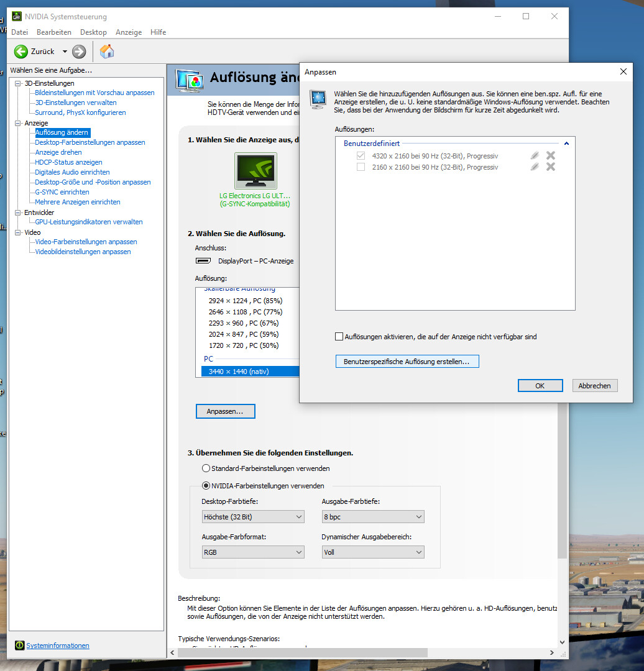The image size is (644, 671).
Task: Open Desktop-Farbeinstellungen anpassen
Action: (x=90, y=142)
